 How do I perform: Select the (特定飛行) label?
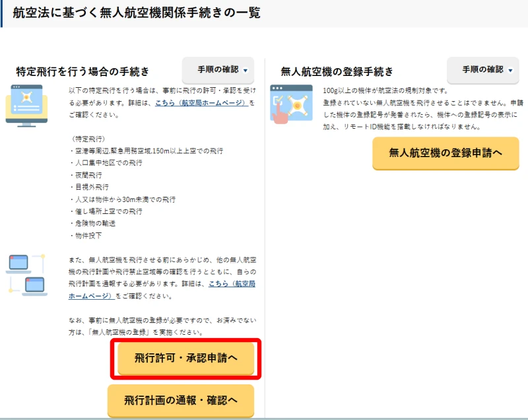88,139
